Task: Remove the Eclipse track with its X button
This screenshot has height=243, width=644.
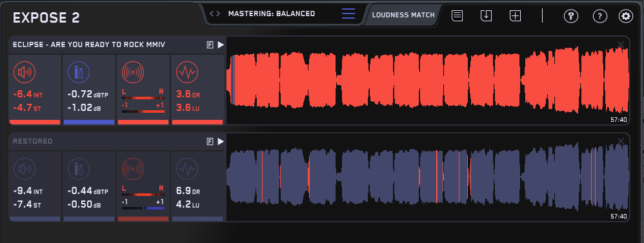Action: click(x=621, y=44)
